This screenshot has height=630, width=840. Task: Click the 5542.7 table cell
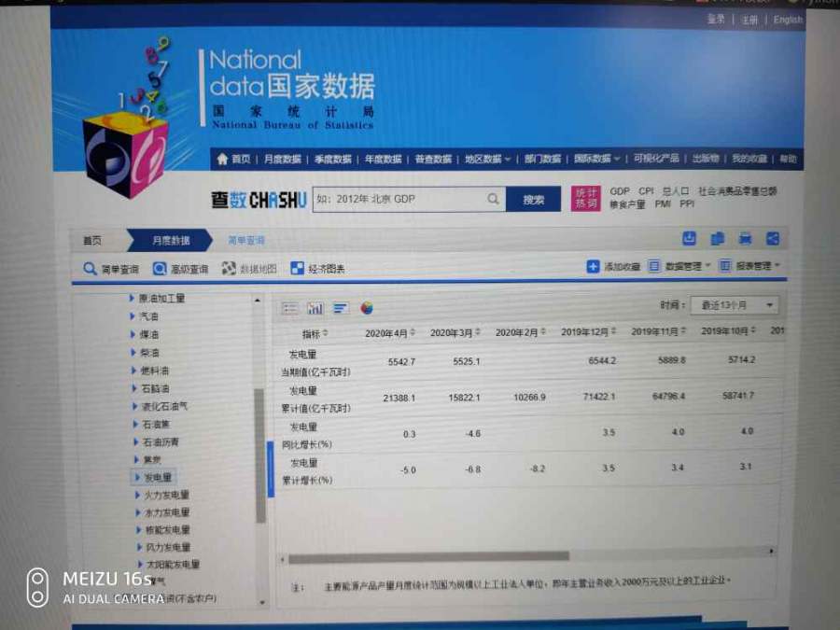pyautogui.click(x=401, y=362)
